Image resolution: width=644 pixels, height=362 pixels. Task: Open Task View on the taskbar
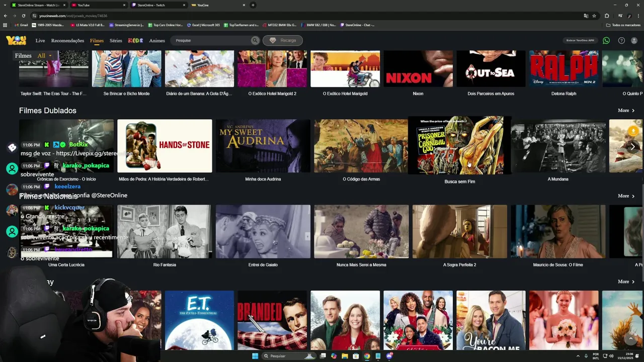coord(323,356)
